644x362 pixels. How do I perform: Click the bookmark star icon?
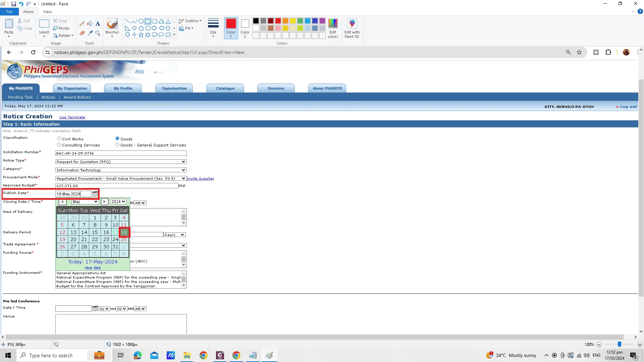[579, 52]
